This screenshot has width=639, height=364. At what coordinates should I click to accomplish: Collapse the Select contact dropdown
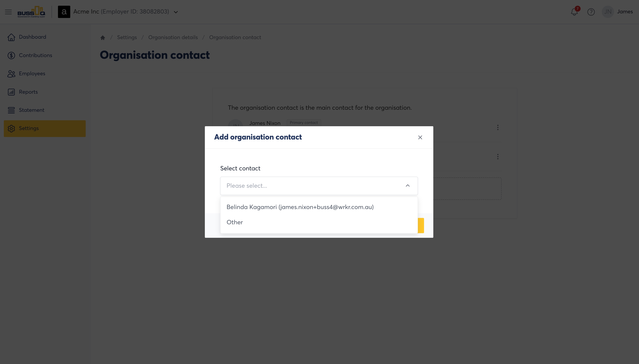point(408,186)
